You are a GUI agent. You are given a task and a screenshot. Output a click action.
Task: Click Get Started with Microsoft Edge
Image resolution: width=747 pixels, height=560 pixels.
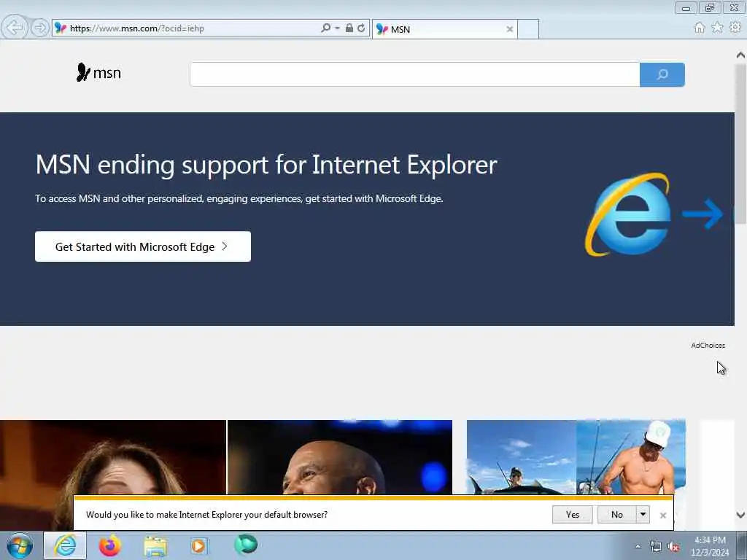143,246
